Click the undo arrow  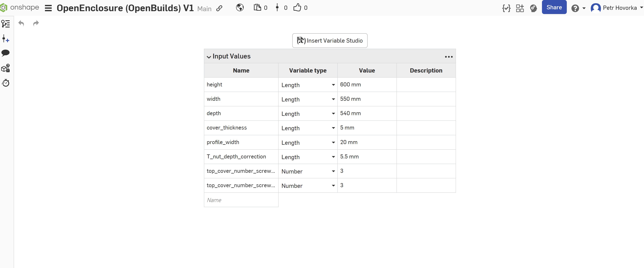21,23
